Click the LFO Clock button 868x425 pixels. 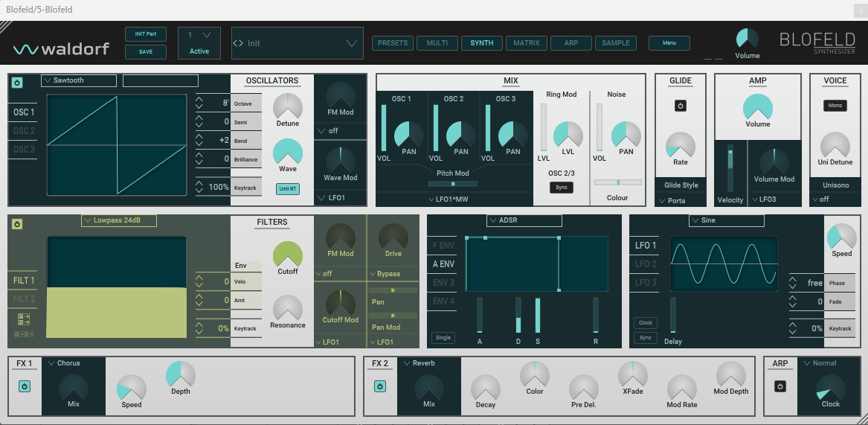tap(646, 322)
